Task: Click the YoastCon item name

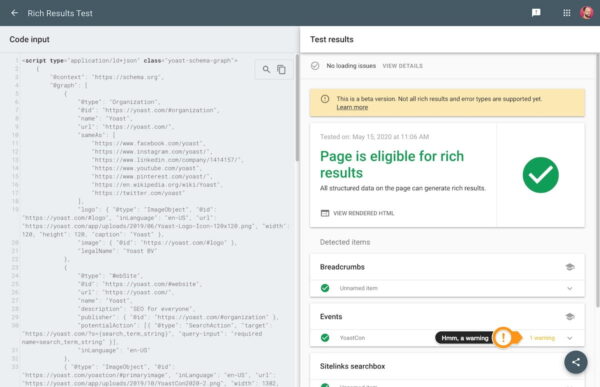Action: pos(352,338)
